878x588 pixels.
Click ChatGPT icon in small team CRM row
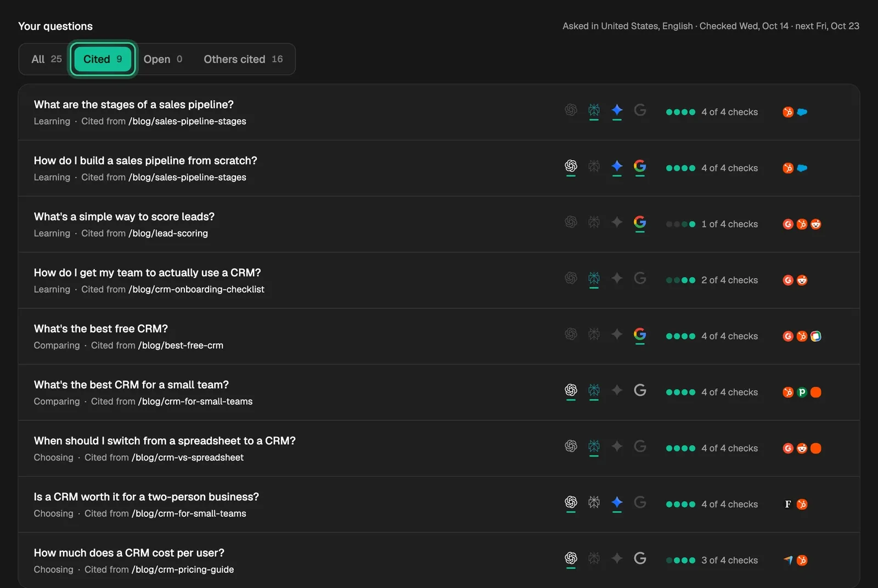pyautogui.click(x=571, y=390)
